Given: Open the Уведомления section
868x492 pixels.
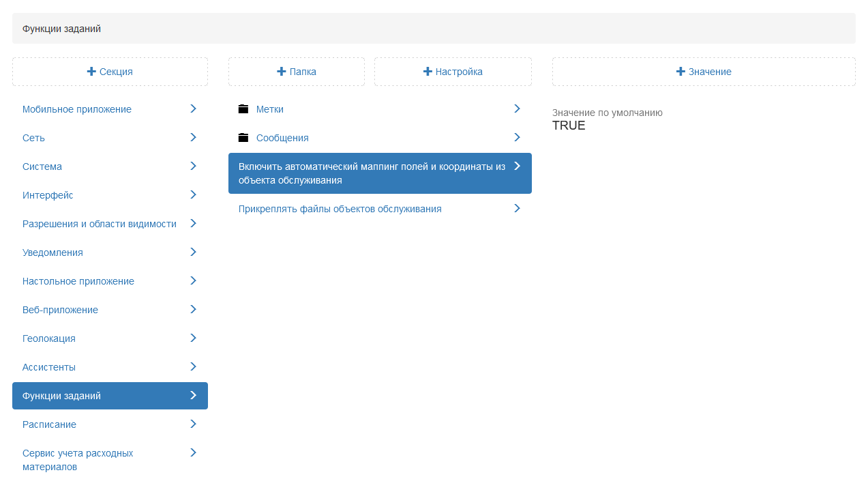Looking at the screenshot, I should (53, 252).
